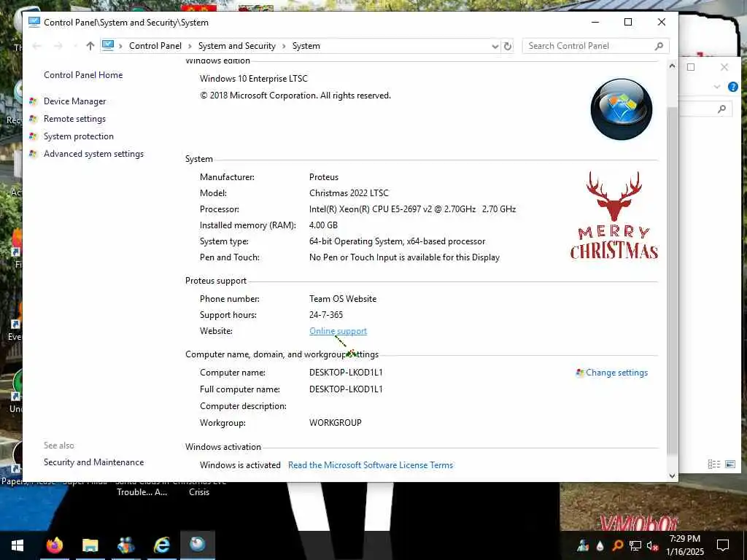Select System and Security in the breadcrumb
The width and height of the screenshot is (747, 560).
click(x=237, y=46)
